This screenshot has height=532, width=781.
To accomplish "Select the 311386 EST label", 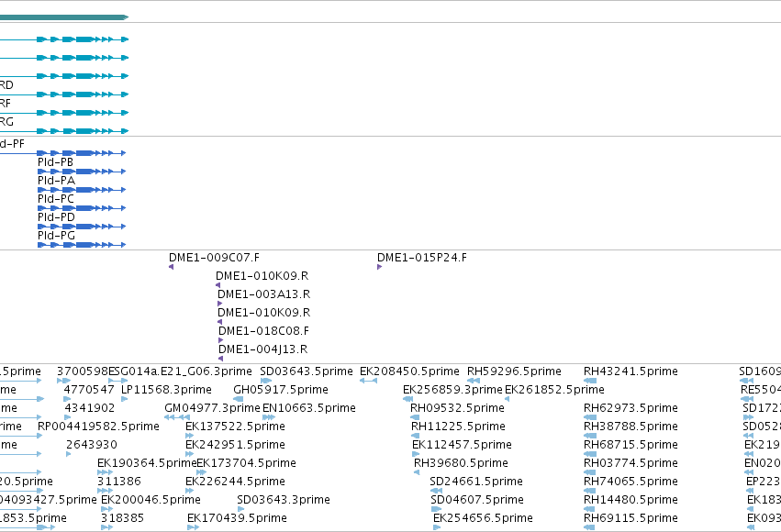I will pos(119,482).
